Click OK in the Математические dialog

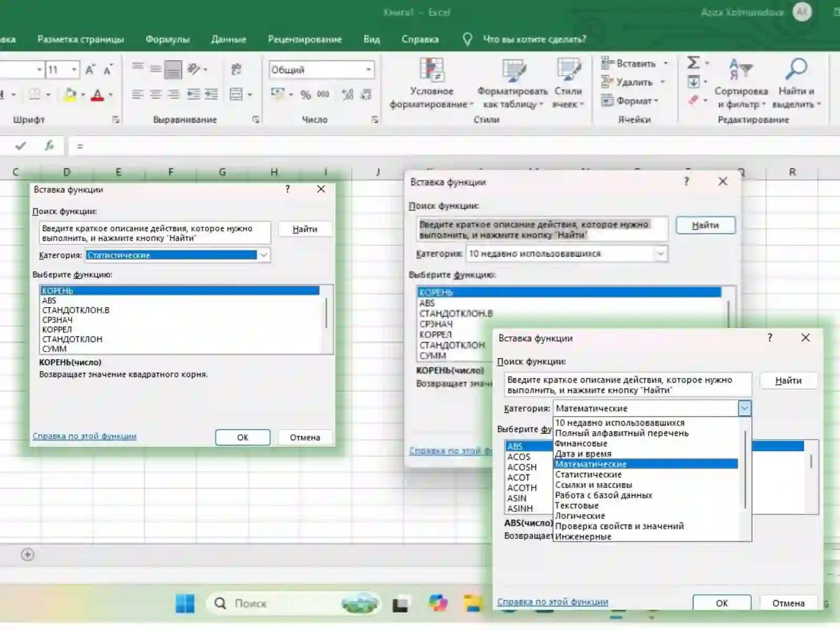pyautogui.click(x=722, y=603)
